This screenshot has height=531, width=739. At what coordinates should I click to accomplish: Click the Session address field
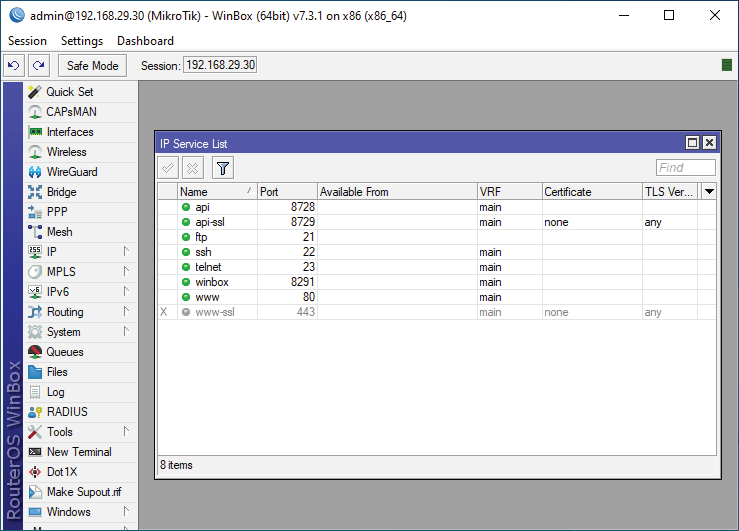pos(220,65)
